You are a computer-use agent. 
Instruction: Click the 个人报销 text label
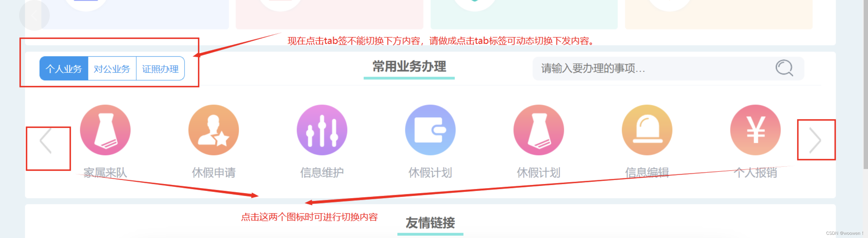(x=755, y=172)
